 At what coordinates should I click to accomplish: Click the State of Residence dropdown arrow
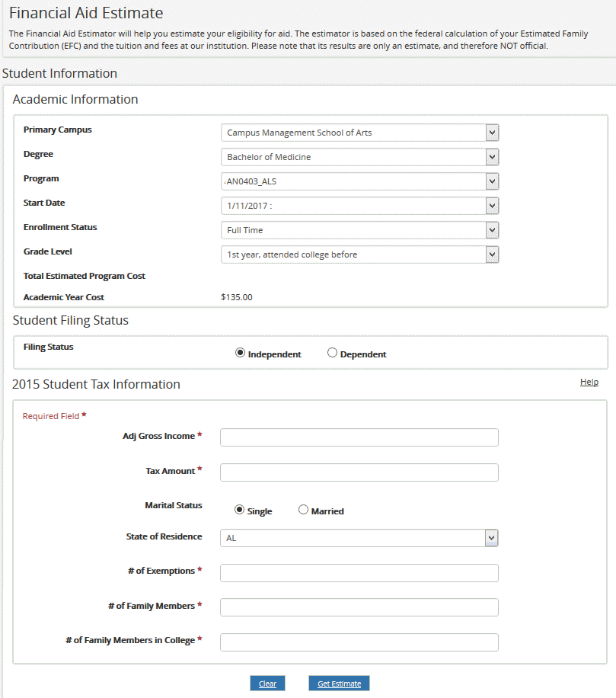(493, 537)
